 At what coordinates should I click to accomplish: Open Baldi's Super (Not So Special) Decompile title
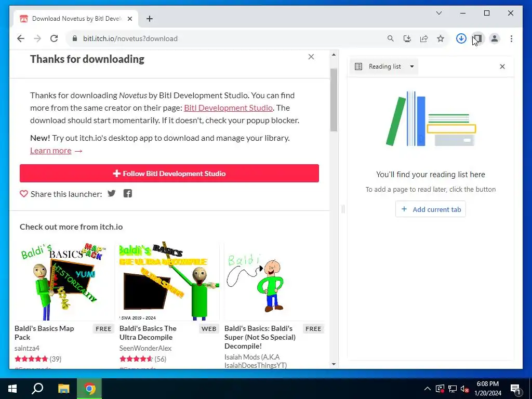260,337
